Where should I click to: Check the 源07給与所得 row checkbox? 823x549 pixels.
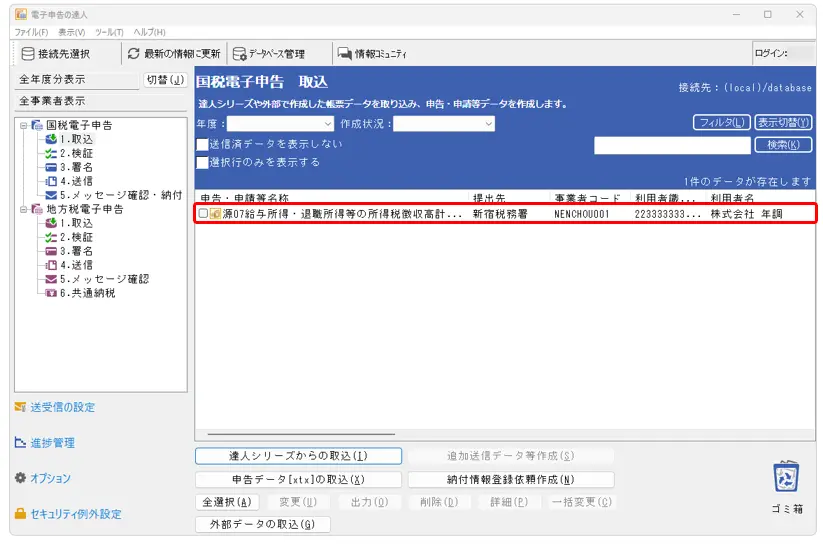point(203,214)
